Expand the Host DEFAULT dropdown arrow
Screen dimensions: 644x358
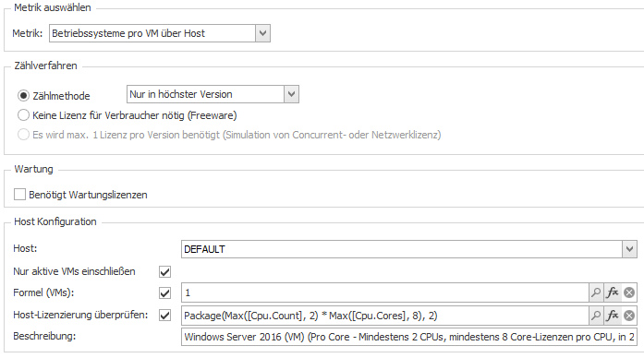tap(629, 249)
